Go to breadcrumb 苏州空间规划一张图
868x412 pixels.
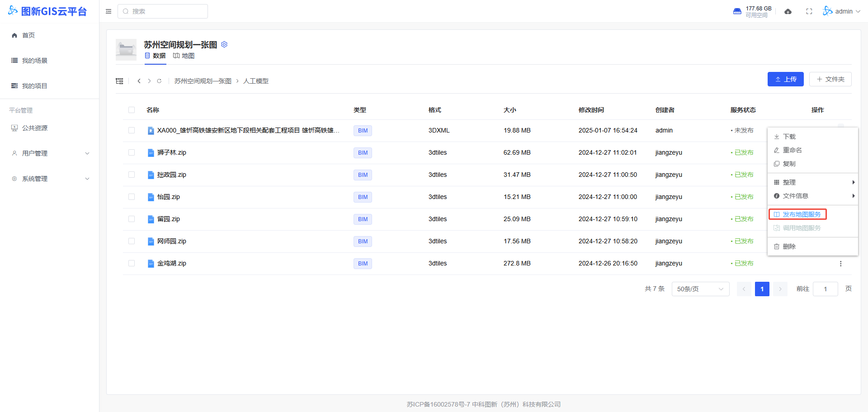[x=203, y=81]
